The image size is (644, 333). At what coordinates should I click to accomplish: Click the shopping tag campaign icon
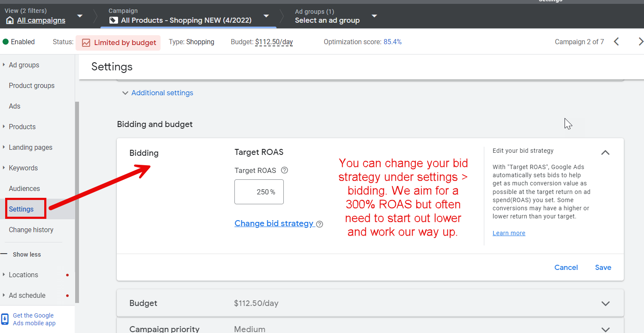[113, 21]
